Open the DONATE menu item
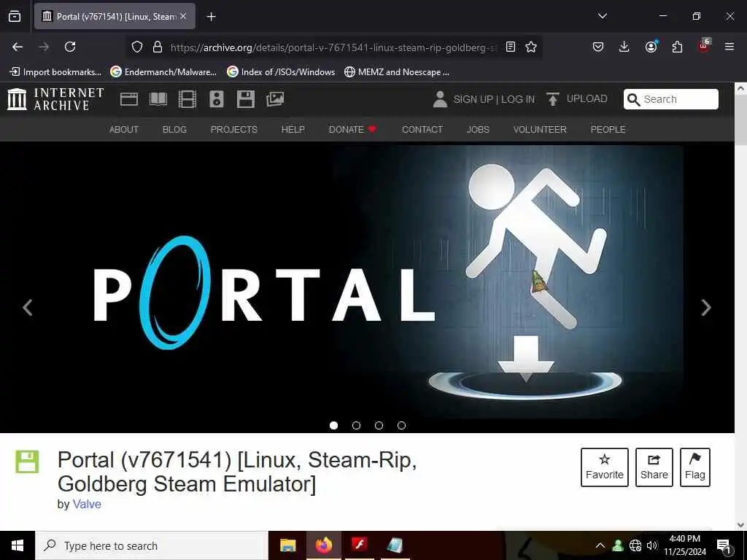This screenshot has width=747, height=560. tap(352, 130)
